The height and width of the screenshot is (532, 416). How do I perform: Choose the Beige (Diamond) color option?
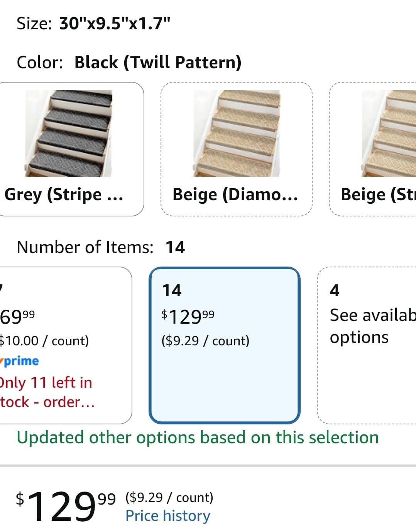(236, 149)
